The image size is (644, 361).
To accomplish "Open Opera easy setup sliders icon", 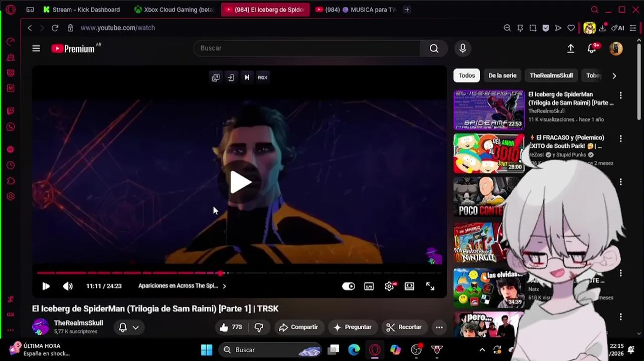I will [633, 28].
